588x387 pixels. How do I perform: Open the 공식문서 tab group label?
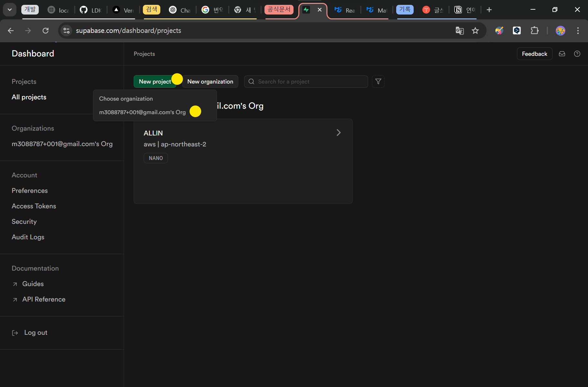[x=279, y=9]
